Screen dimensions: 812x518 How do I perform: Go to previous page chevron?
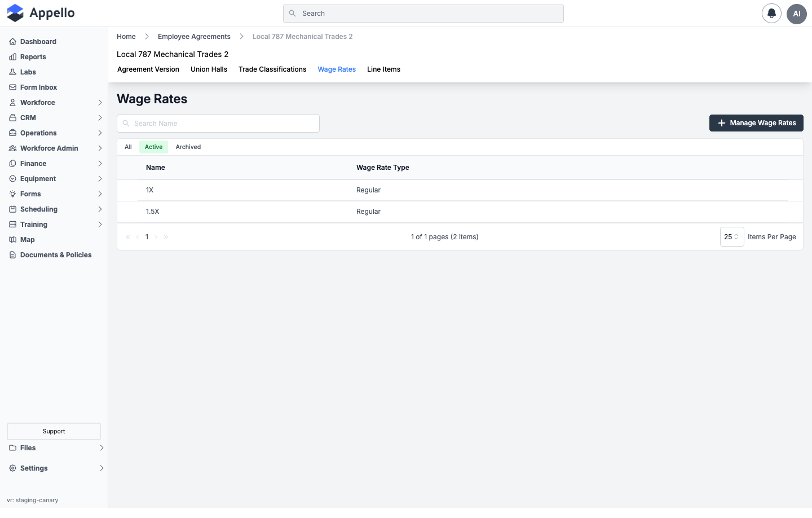pos(138,237)
